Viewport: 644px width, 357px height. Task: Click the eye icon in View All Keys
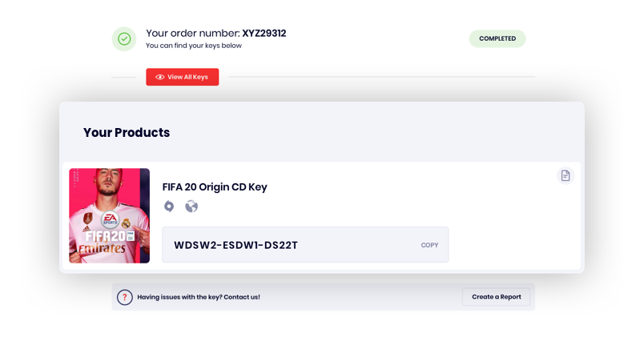(160, 77)
